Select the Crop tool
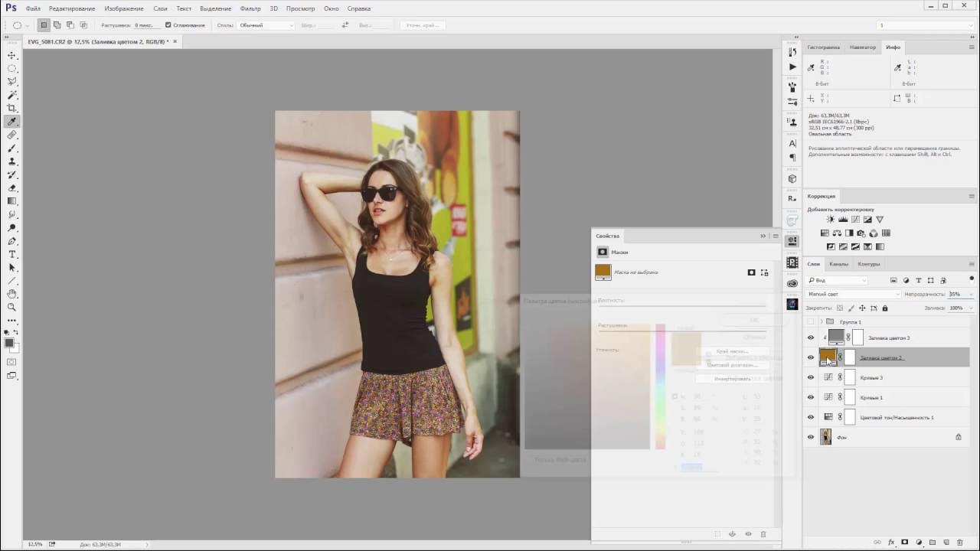 [11, 108]
